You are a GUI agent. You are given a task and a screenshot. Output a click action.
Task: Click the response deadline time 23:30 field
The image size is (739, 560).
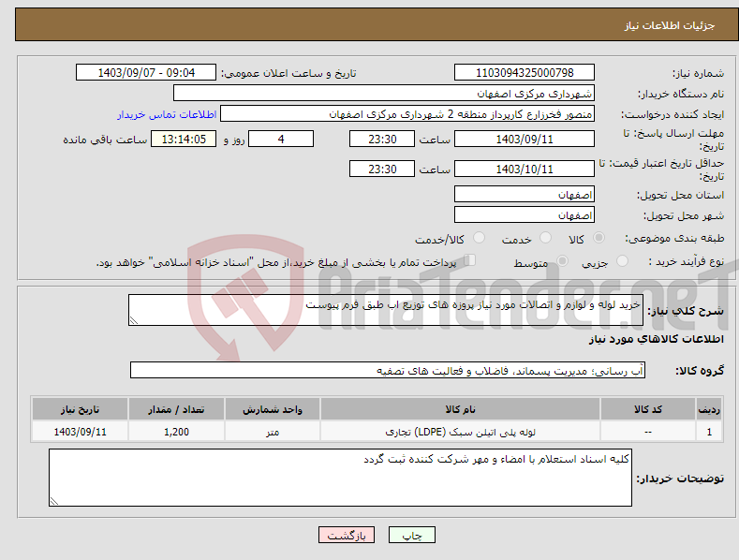click(382, 139)
